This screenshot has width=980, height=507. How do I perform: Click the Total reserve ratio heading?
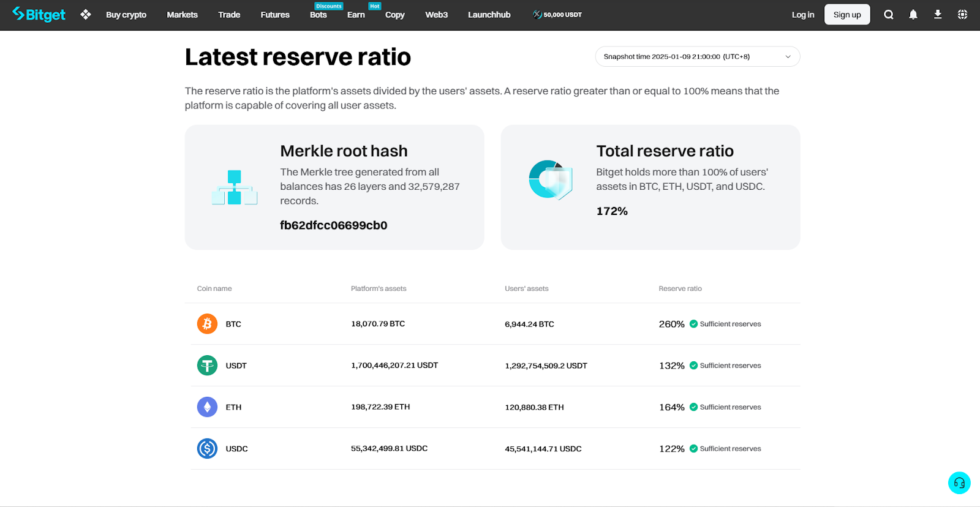[x=665, y=151]
